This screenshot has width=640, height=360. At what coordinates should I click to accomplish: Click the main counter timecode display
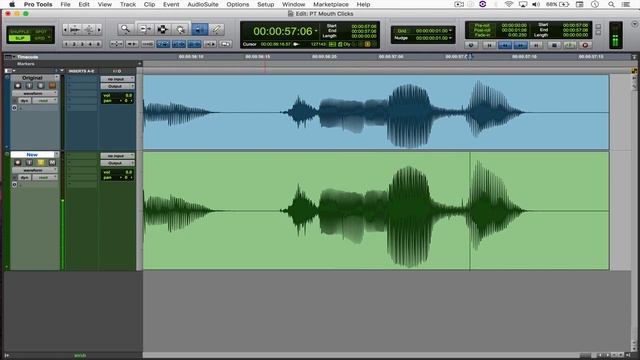point(282,31)
